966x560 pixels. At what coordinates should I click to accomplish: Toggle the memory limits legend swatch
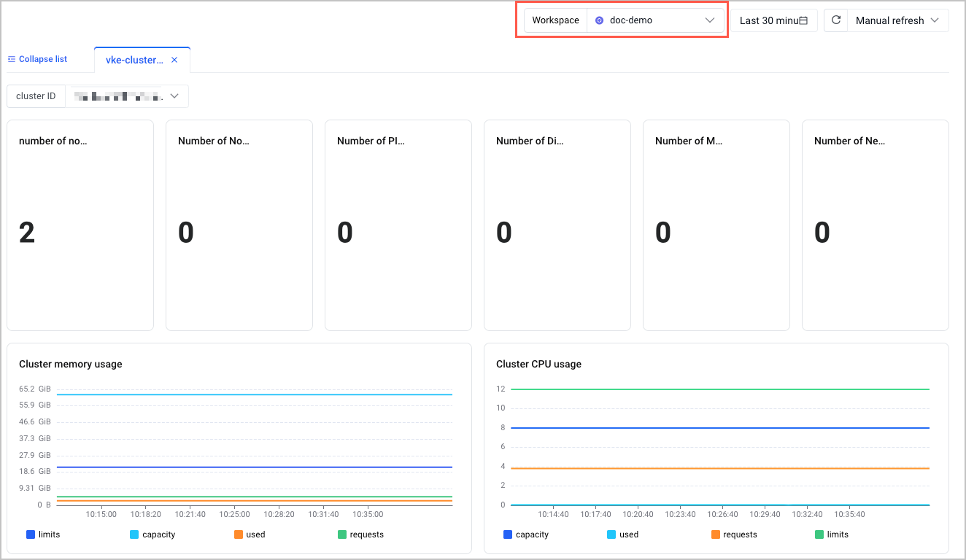click(31, 534)
